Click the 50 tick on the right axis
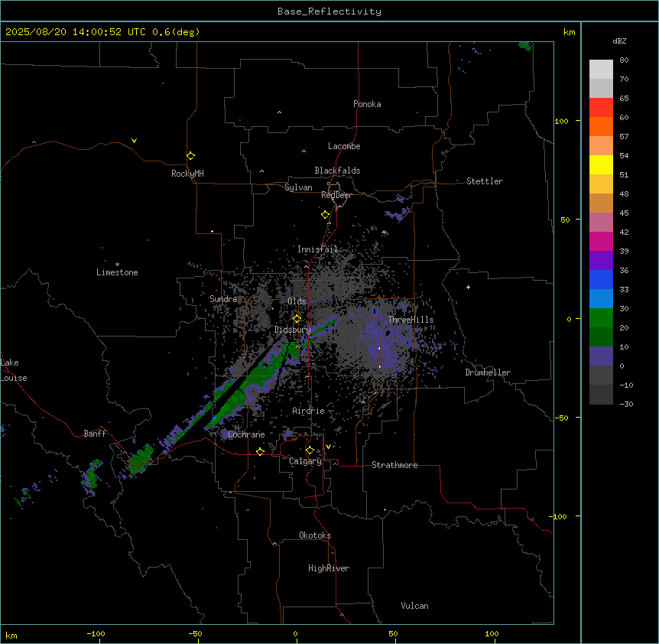This screenshot has height=644, width=659. click(565, 220)
